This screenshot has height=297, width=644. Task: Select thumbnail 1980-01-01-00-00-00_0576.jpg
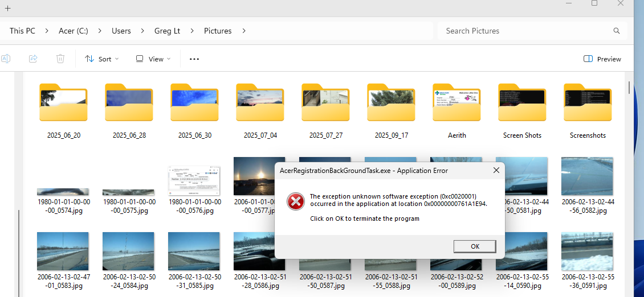pyautogui.click(x=194, y=180)
